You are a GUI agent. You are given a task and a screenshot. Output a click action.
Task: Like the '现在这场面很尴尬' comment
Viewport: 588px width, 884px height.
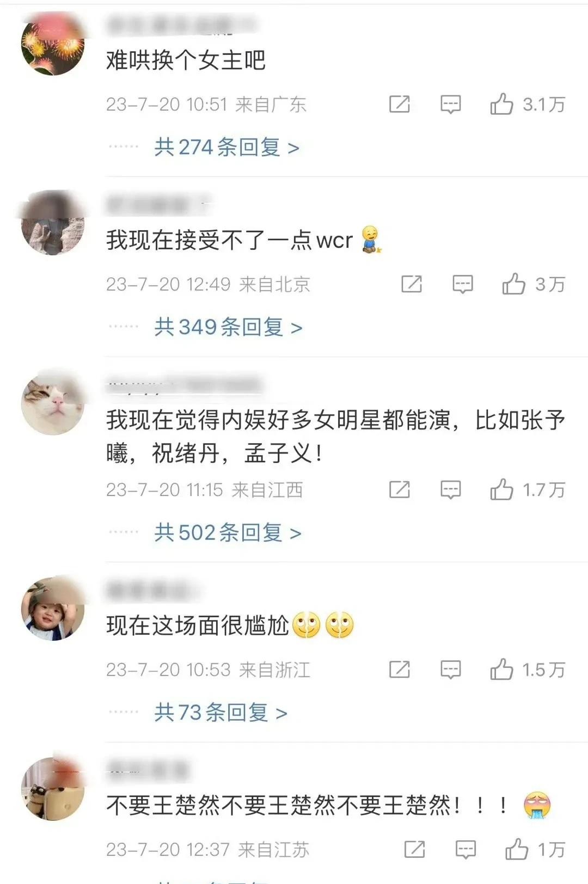click(501, 669)
